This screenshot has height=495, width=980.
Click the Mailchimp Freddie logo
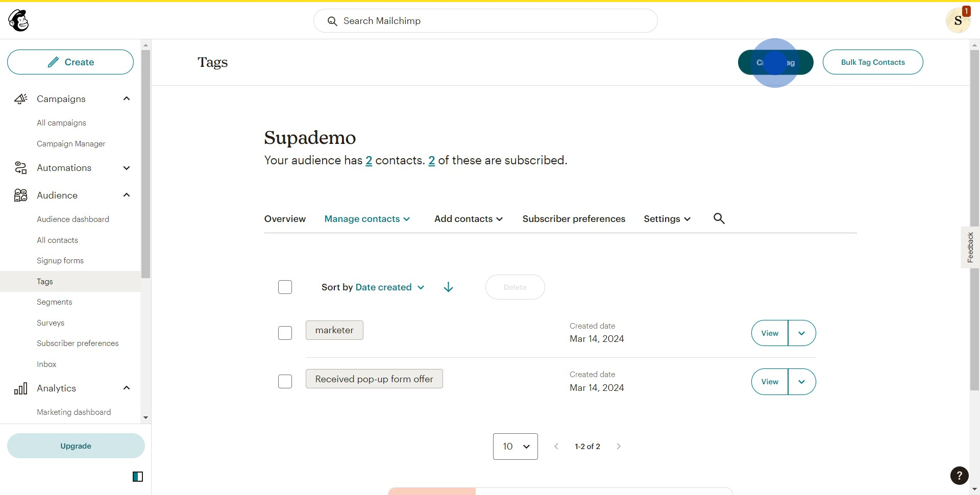click(19, 20)
